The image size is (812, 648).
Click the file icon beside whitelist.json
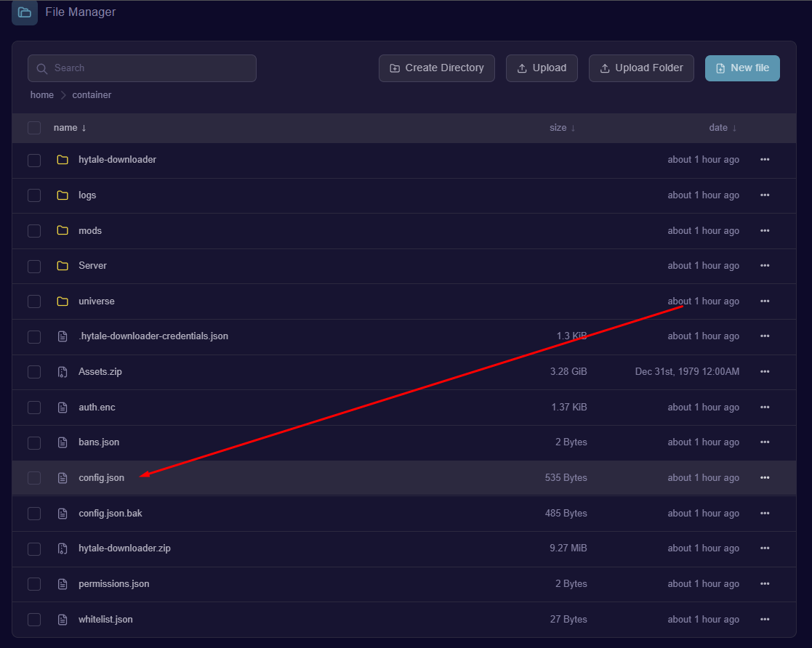63,620
